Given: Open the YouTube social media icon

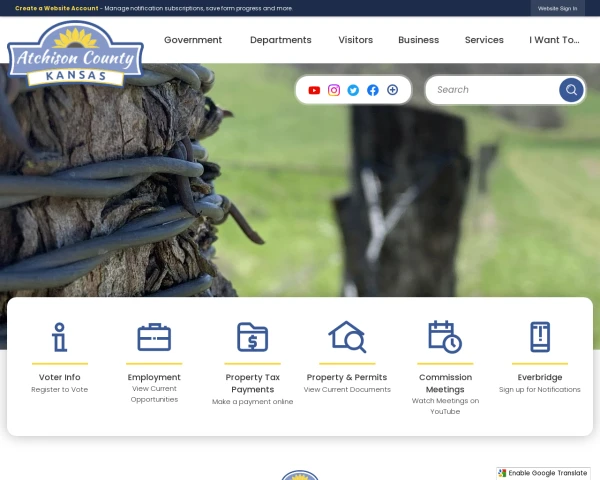Looking at the screenshot, I should point(314,90).
